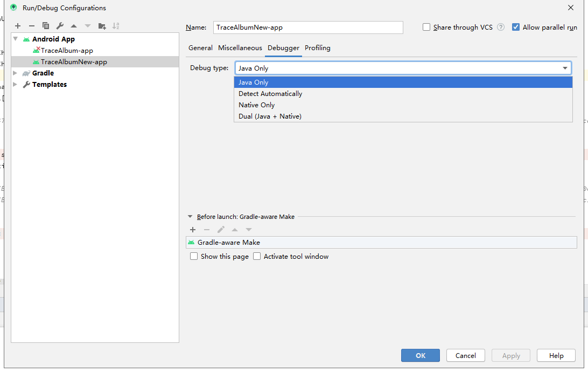Image resolution: width=588 pixels, height=372 pixels.
Task: Remove the selected configuration
Action: tap(32, 25)
